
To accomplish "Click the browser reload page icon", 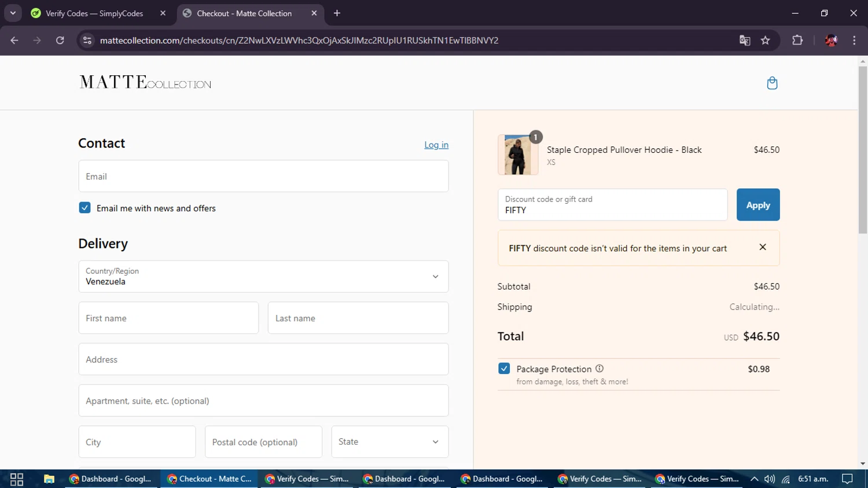I will click(60, 41).
